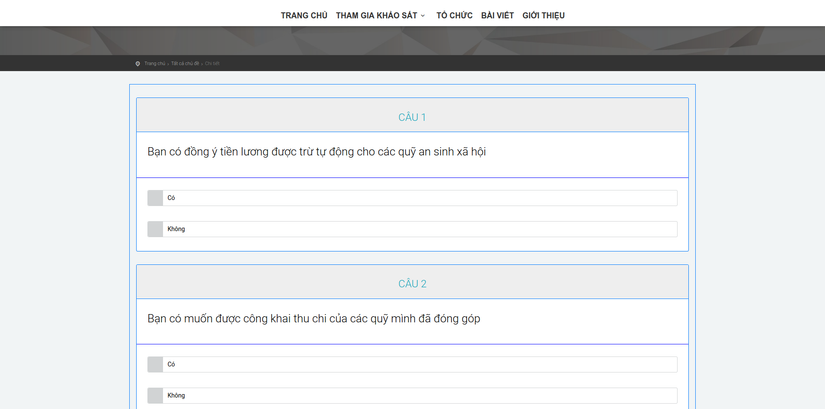Follow the Tất cả chủ đề breadcrumb link
The height and width of the screenshot is (409, 825).
tap(185, 63)
